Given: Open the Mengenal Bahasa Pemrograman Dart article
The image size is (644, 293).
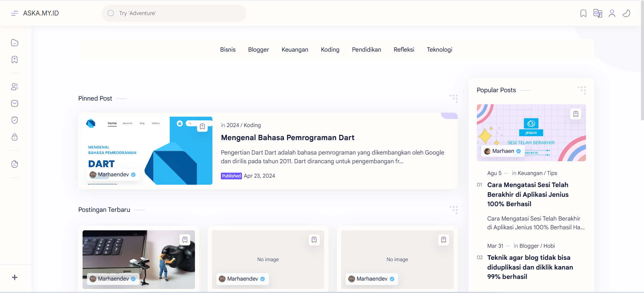Looking at the screenshot, I should (288, 137).
